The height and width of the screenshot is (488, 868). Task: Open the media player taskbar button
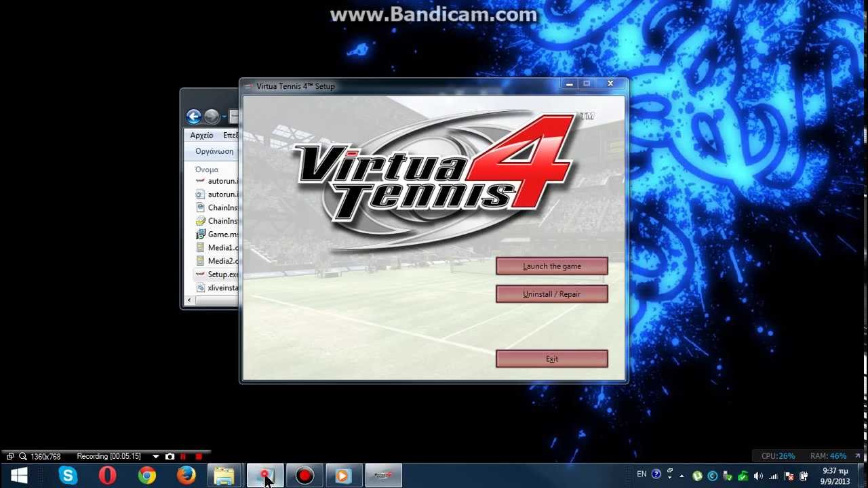tap(344, 476)
